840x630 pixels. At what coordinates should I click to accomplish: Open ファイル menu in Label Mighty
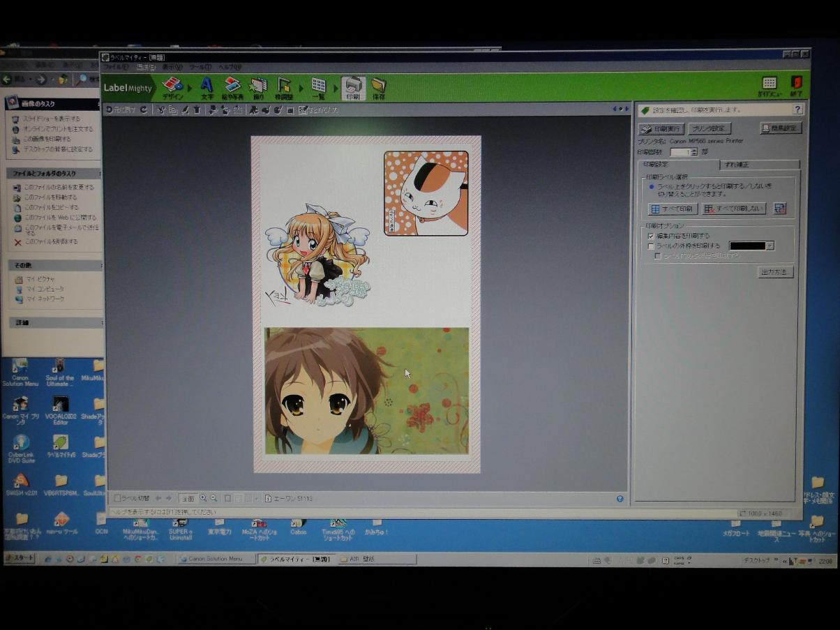(116, 67)
